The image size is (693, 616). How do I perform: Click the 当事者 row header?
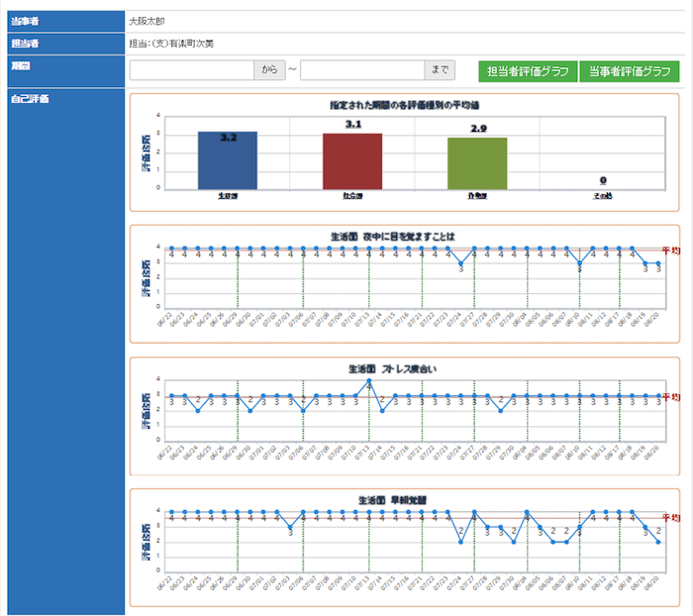coord(24,20)
